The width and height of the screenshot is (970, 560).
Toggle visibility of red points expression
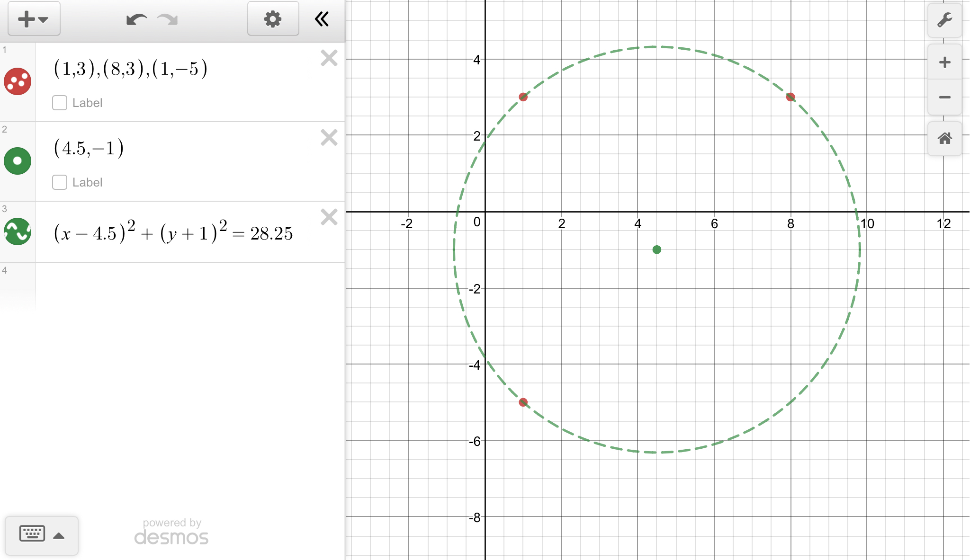pyautogui.click(x=18, y=81)
